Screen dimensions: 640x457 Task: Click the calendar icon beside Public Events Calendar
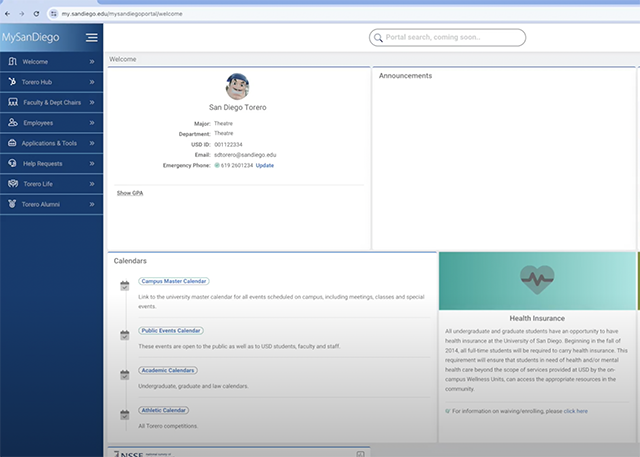[124, 335]
